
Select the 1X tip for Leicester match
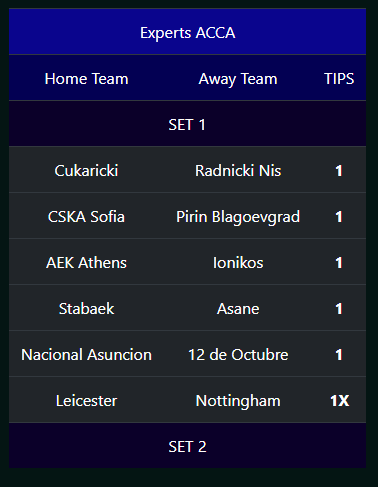coord(339,401)
